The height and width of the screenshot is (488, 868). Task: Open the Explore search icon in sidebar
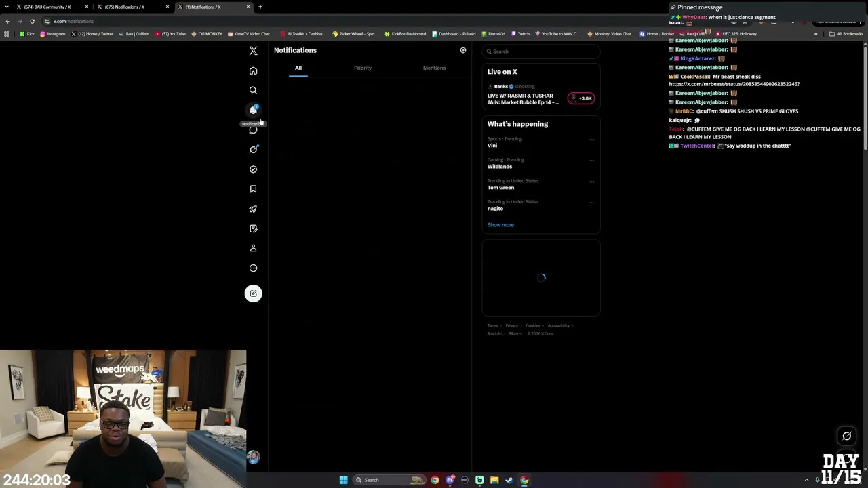[253, 90]
